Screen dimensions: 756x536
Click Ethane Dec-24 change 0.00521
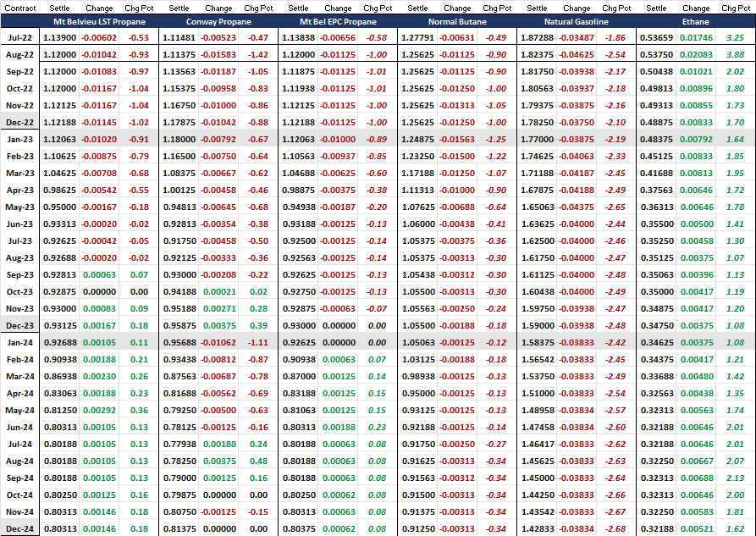point(696,528)
